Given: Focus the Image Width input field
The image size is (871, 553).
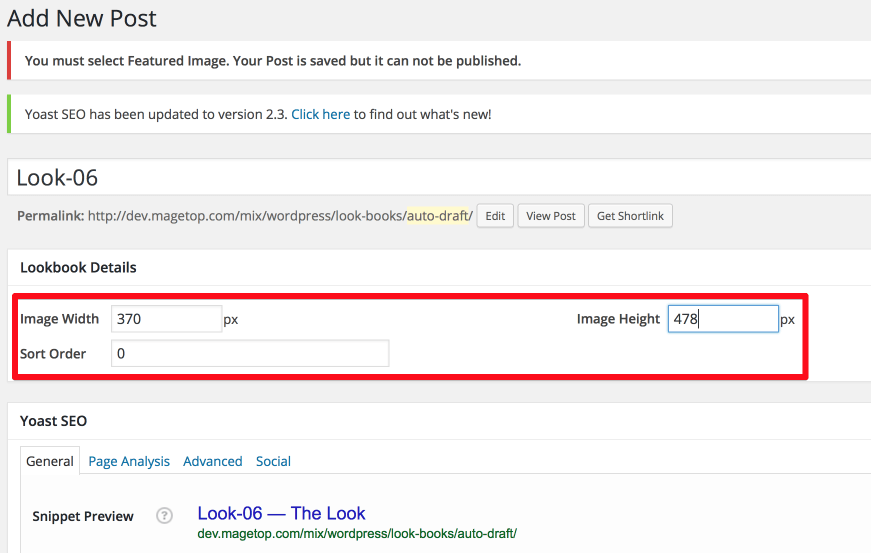Looking at the screenshot, I should click(x=167, y=319).
